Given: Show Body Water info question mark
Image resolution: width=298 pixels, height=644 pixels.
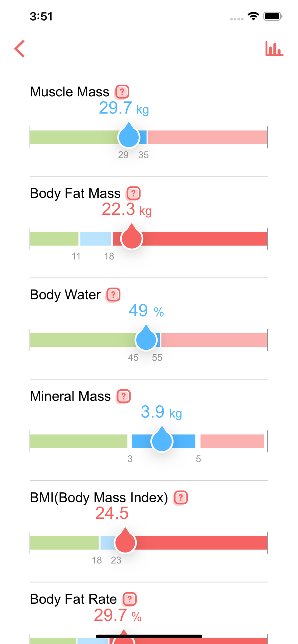Looking at the screenshot, I should pyautogui.click(x=114, y=295).
